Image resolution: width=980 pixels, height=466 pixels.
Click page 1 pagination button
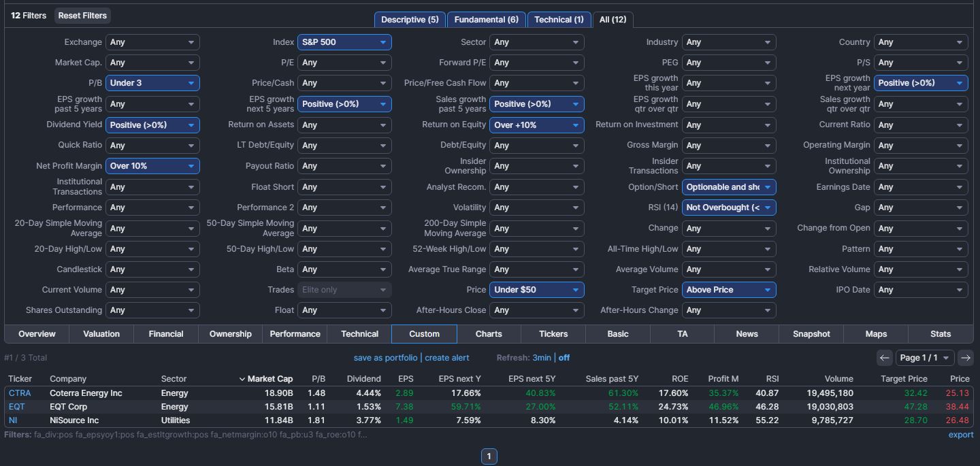tap(489, 456)
